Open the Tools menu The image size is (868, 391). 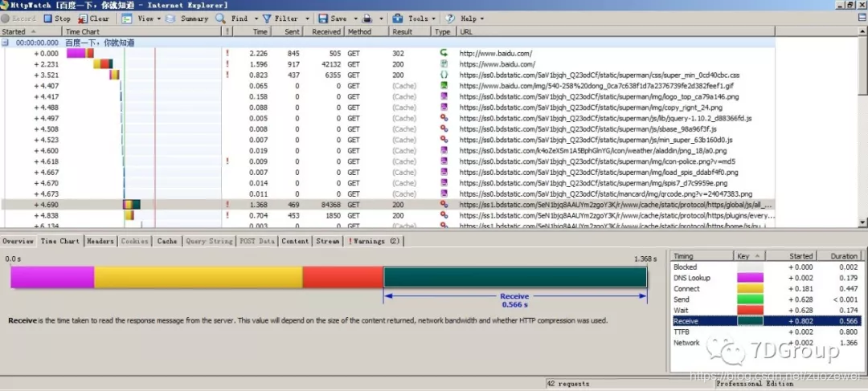tap(414, 18)
